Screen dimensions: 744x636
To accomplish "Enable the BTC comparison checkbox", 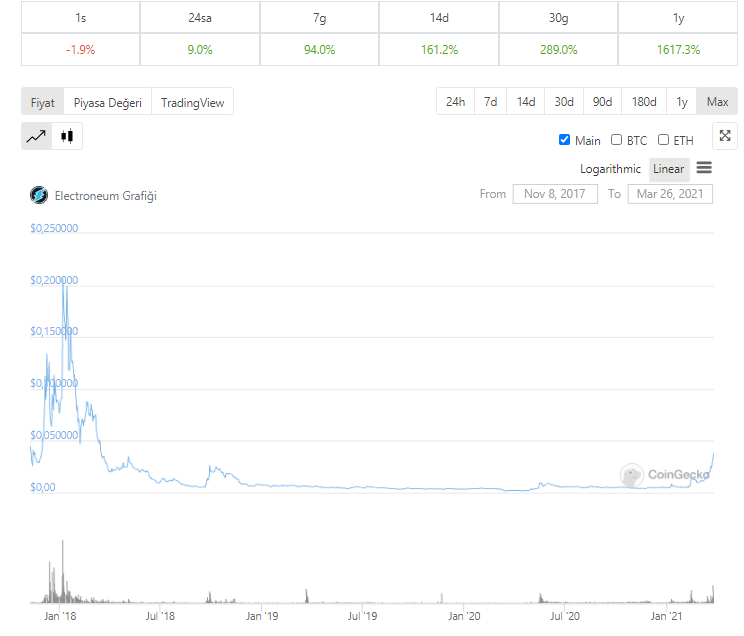I will (x=616, y=140).
